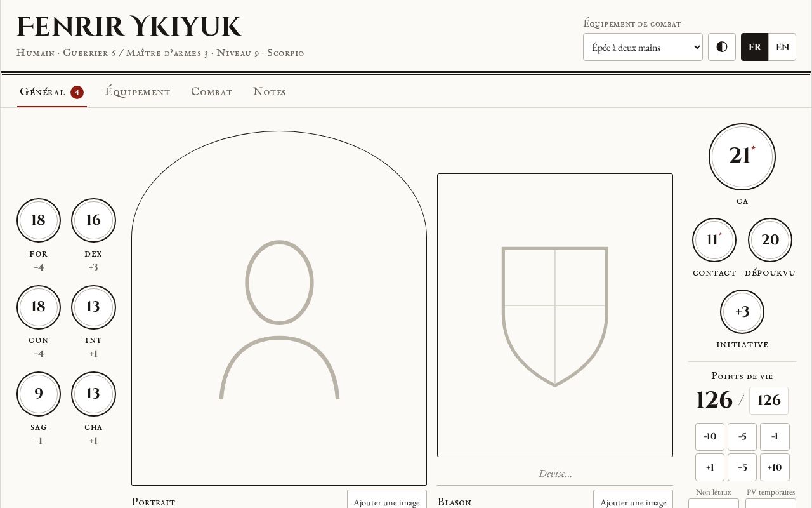Screen dimensions: 812x508
Task: Click the class line 'Guerrier 6 / Maître d'armes 3'
Action: point(136,53)
